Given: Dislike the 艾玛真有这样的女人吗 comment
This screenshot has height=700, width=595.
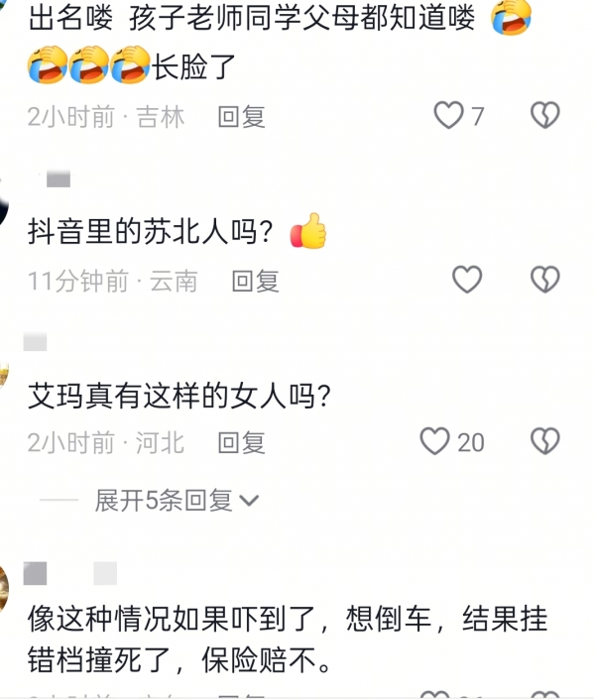Looking at the screenshot, I should point(545,441).
